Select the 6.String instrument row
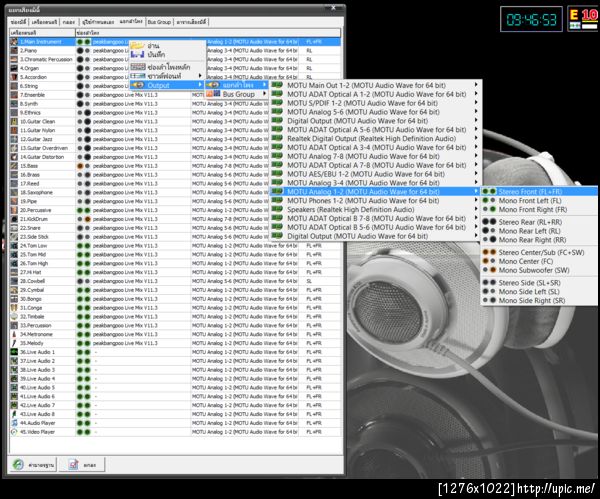 [x=175, y=86]
